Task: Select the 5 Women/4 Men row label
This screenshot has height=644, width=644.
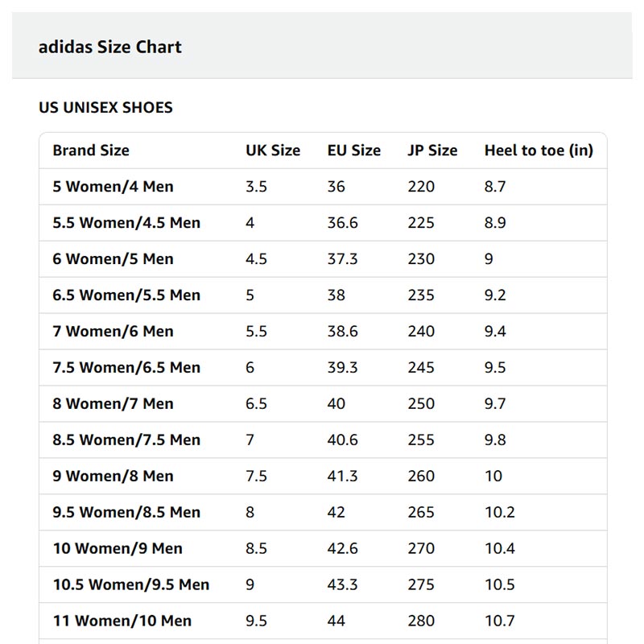Action: [x=114, y=187]
